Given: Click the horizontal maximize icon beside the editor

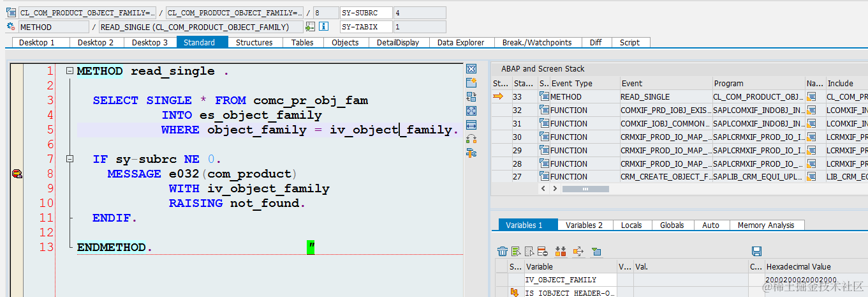Looking at the screenshot, I should click(472, 125).
